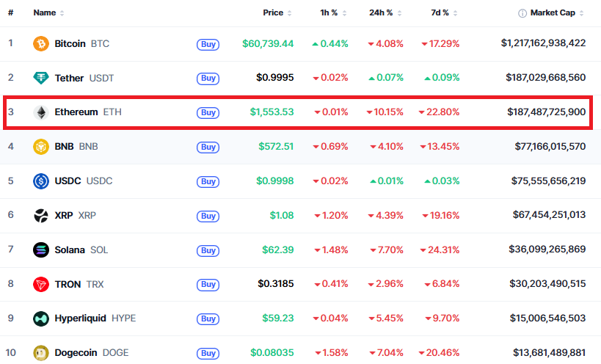
Task: Open the Tether USDT name link
Action: pos(84,79)
